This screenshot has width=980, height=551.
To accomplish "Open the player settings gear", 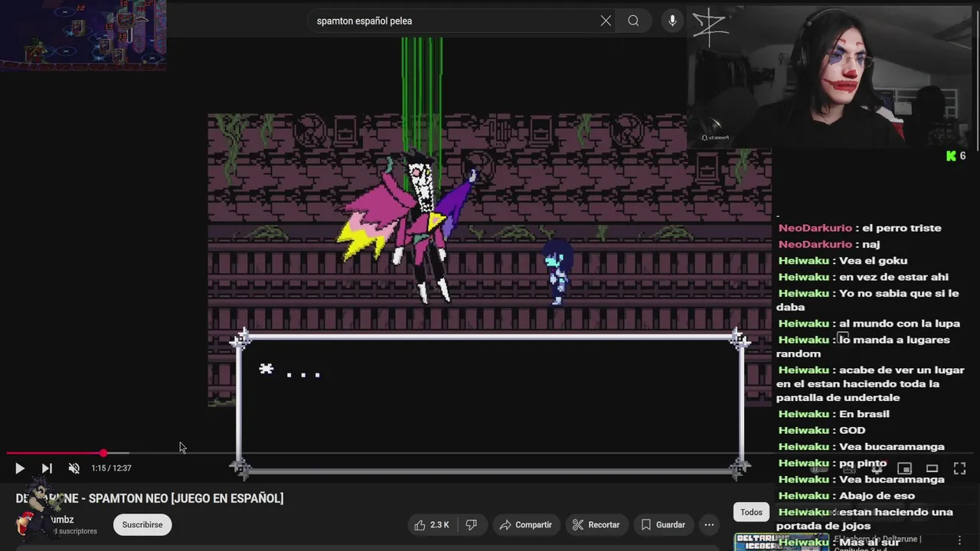I will pyautogui.click(x=877, y=468).
